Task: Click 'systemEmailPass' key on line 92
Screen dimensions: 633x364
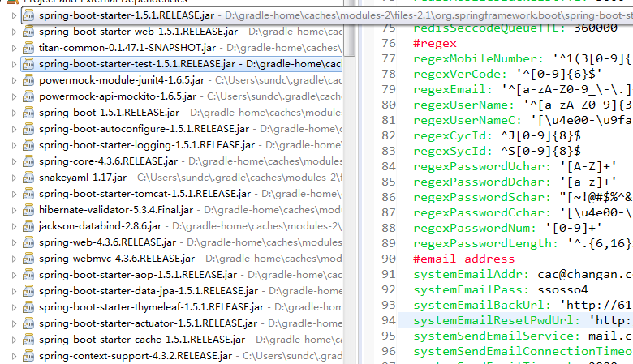Action: [471, 289]
